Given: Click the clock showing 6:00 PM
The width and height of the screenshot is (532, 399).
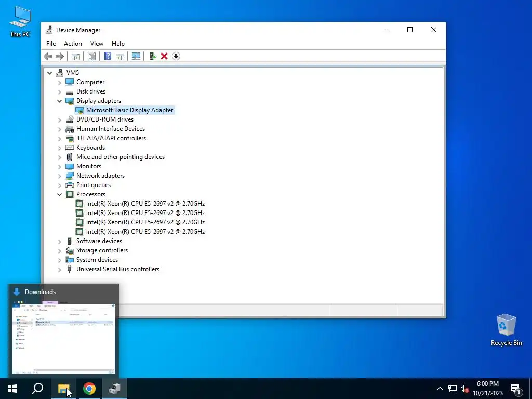Looking at the screenshot, I should 487,389.
